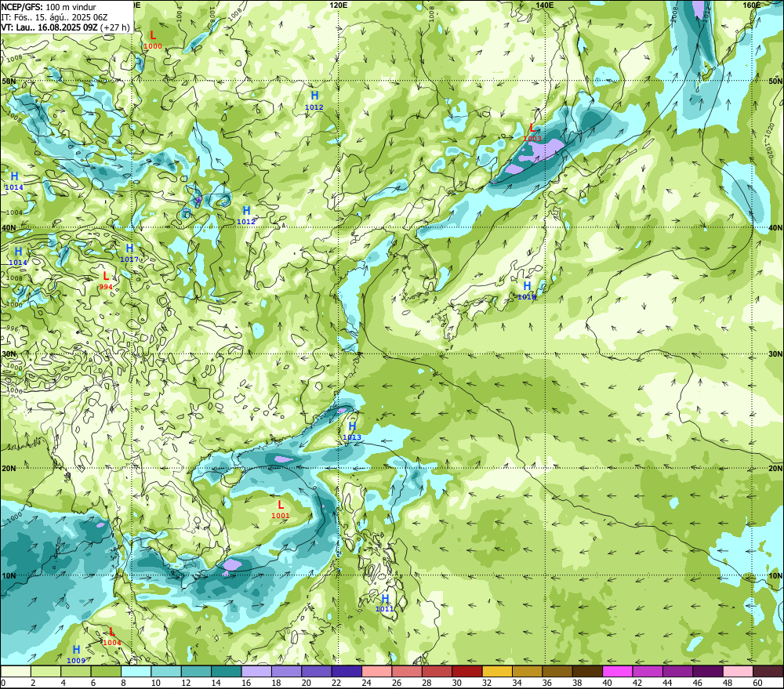Select the light pink 24–26 legend swatch
The image size is (784, 689).
point(376,672)
